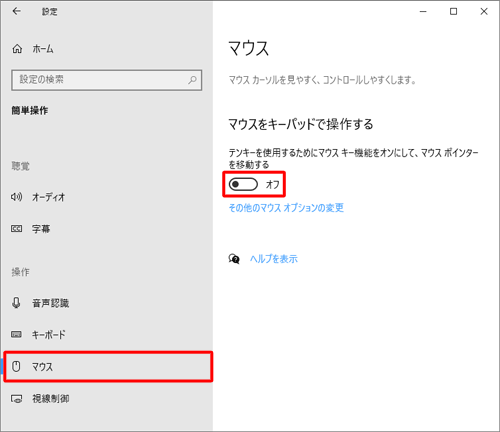Select マウス in the sidebar
This screenshot has height=432, width=500.
click(x=108, y=366)
